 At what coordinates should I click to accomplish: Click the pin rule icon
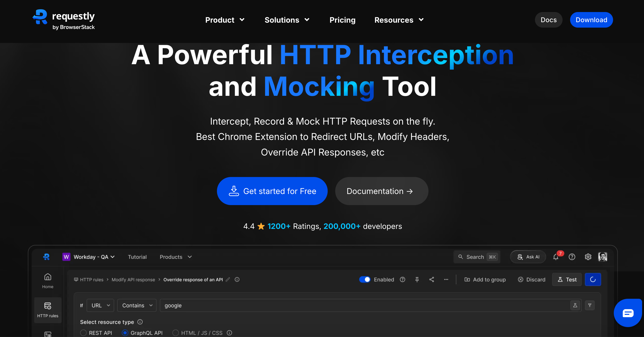coord(417,279)
